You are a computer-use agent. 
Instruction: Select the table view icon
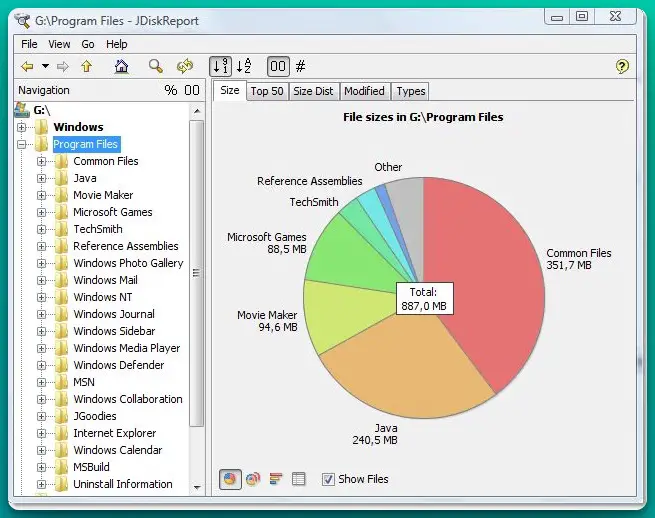point(298,479)
